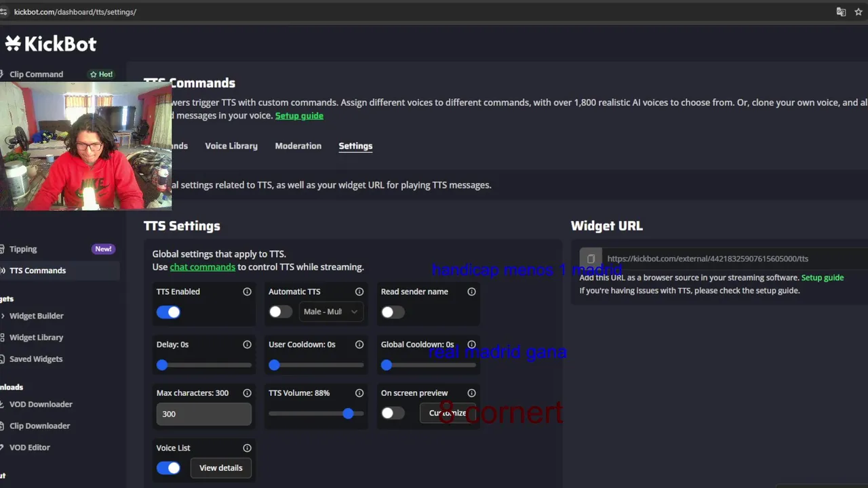This screenshot has height=488, width=868.
Task: Open Tipping in the sidebar
Action: (x=23, y=249)
